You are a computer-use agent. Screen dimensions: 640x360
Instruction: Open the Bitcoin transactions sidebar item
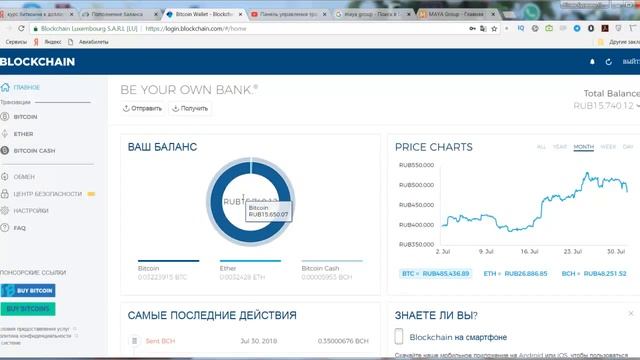tap(20, 117)
